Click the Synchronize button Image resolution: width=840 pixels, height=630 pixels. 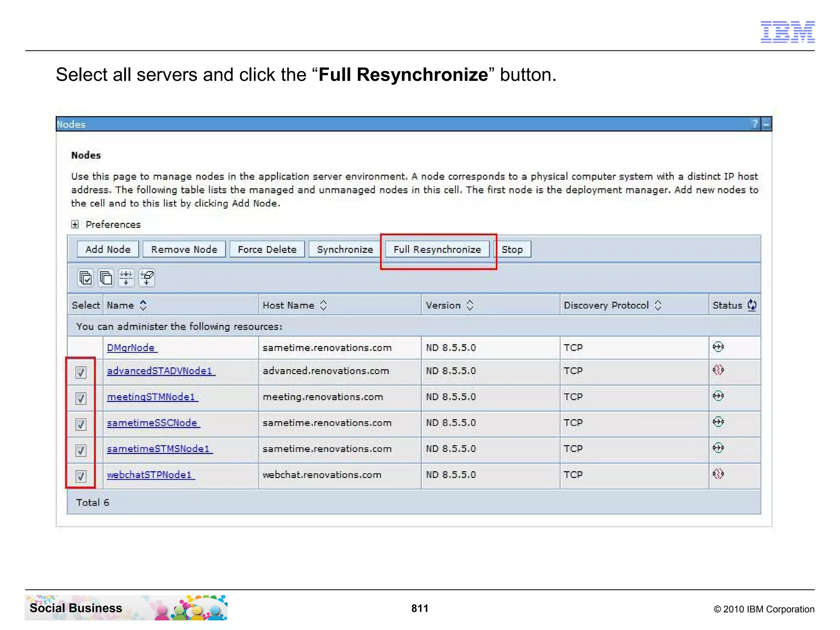click(x=345, y=249)
